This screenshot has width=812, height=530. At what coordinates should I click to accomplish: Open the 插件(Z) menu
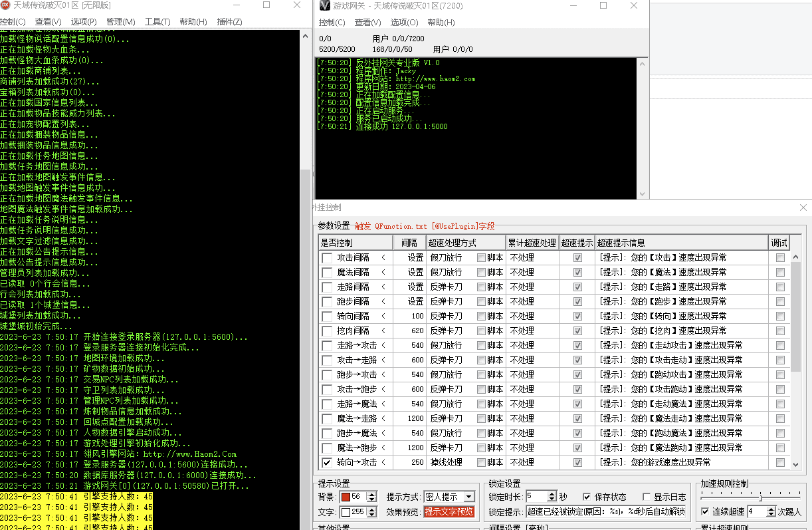pyautogui.click(x=229, y=22)
